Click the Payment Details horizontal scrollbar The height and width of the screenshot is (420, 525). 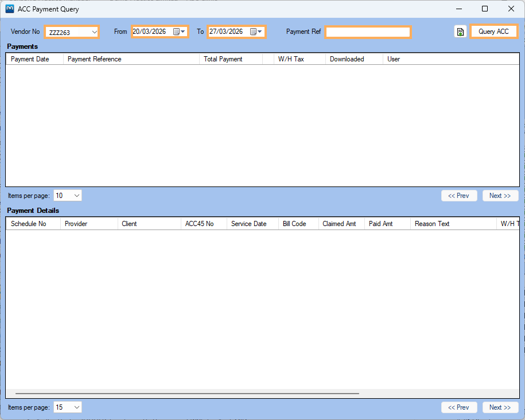pos(187,394)
